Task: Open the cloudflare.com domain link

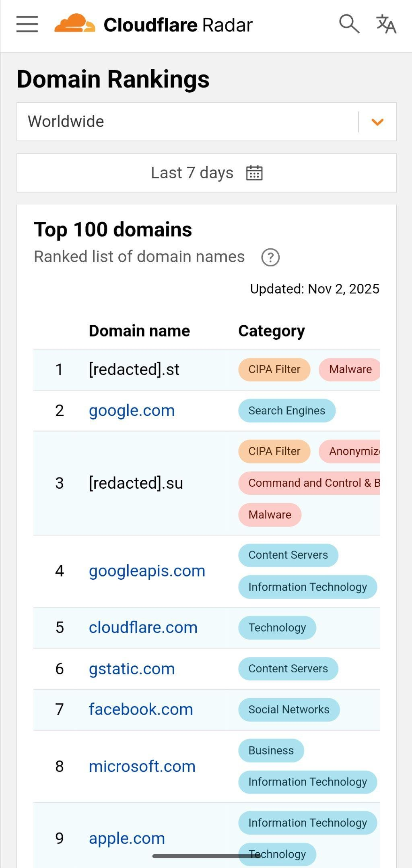Action: click(x=143, y=628)
